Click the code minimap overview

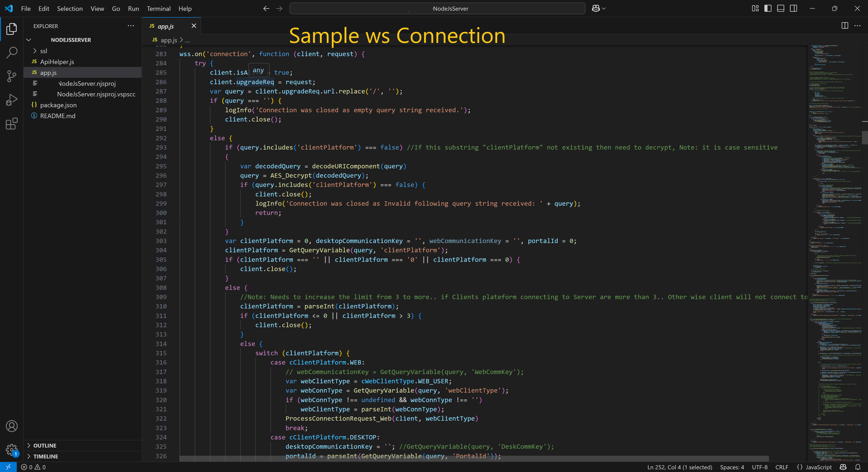click(x=835, y=253)
